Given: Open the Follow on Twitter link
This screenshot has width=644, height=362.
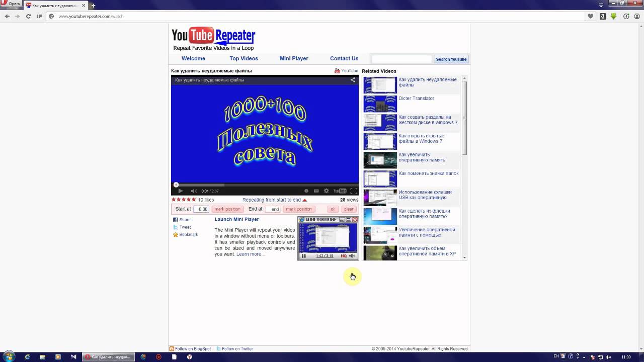Looking at the screenshot, I should point(235,348).
